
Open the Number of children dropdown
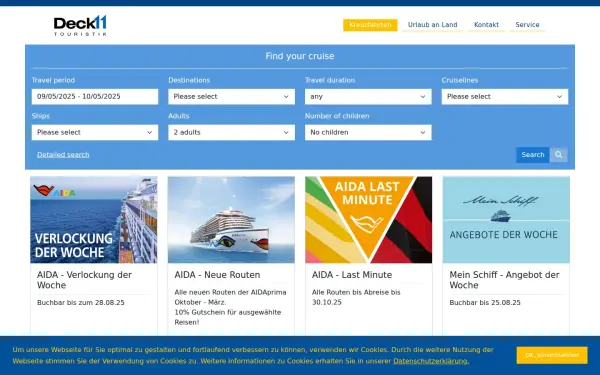coord(368,132)
